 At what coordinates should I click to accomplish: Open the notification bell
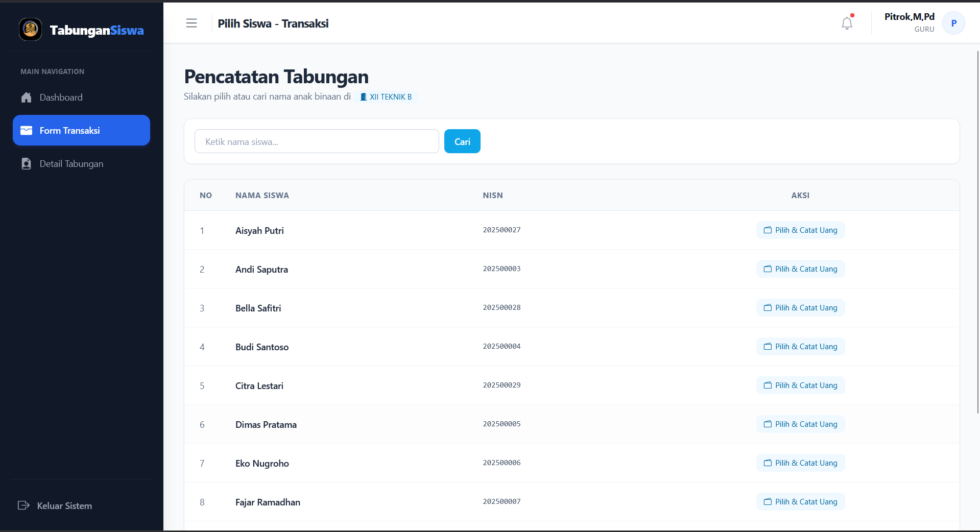point(847,23)
